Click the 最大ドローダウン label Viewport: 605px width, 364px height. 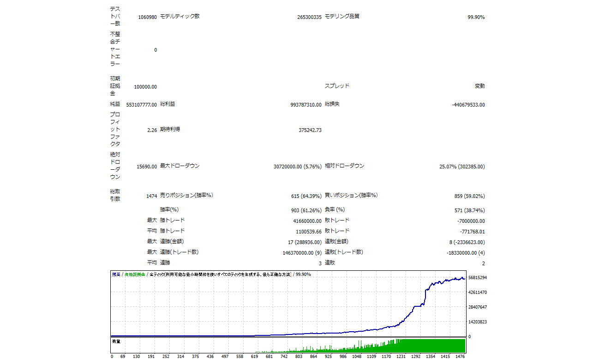pos(180,166)
